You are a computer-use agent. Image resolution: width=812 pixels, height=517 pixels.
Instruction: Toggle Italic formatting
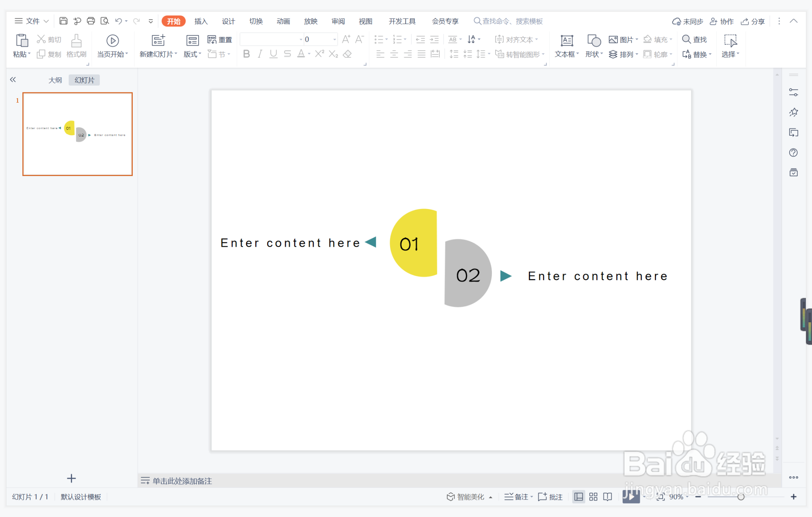point(260,54)
